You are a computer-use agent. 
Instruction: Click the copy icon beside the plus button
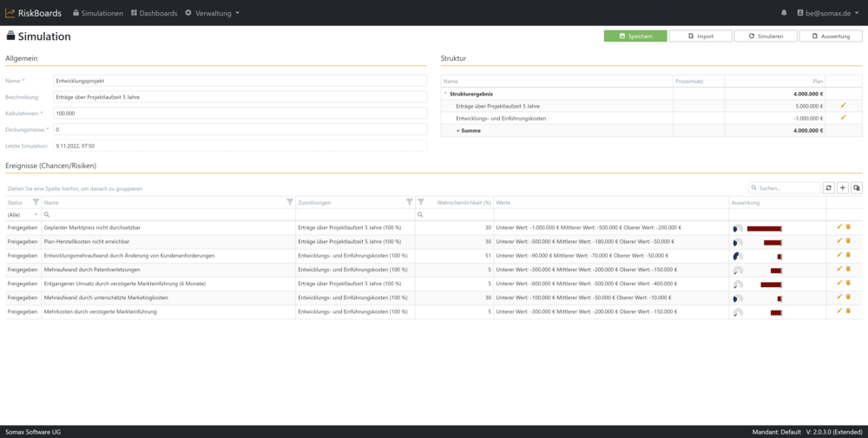[x=857, y=187]
